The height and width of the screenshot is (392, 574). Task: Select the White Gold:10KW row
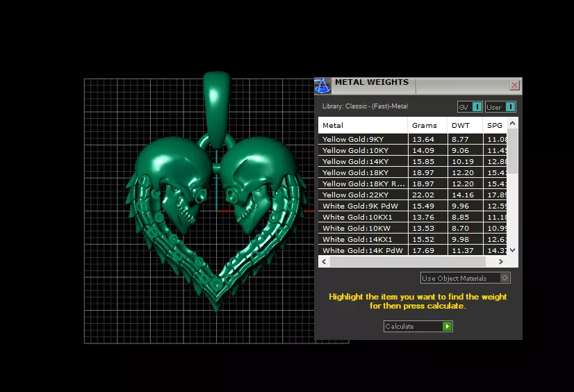(x=413, y=228)
